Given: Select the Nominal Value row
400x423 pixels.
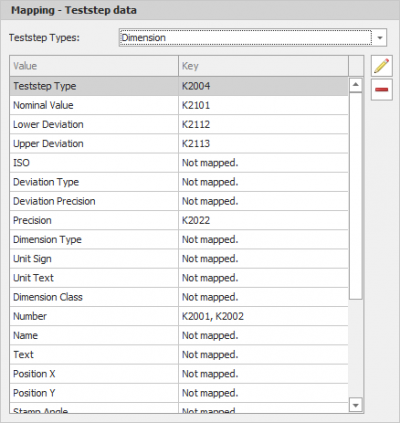Looking at the screenshot, I should [x=179, y=105].
